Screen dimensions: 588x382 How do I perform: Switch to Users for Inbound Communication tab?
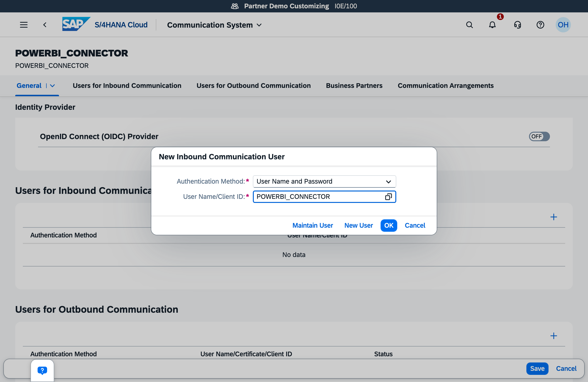click(127, 85)
